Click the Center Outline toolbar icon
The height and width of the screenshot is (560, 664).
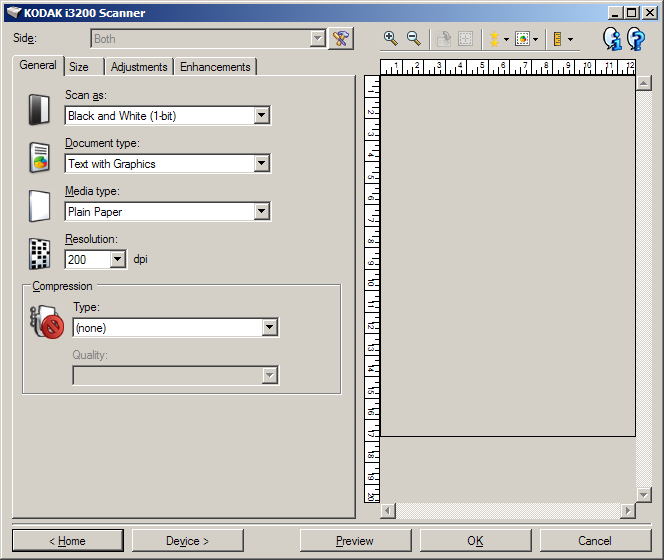(x=465, y=39)
